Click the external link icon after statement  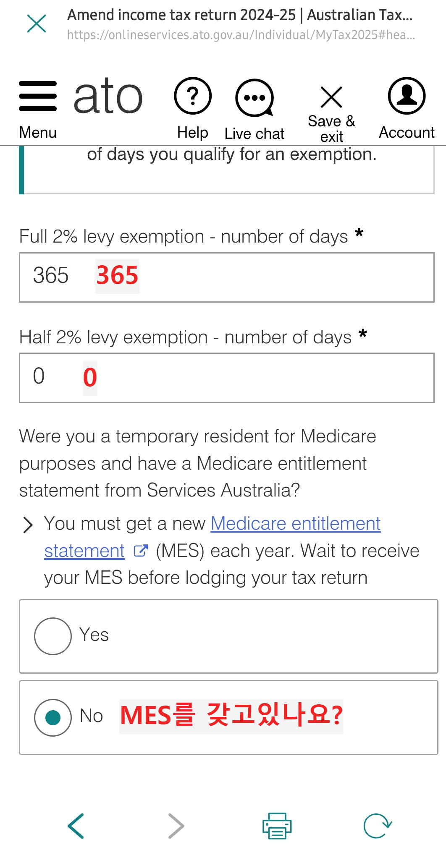tap(141, 551)
